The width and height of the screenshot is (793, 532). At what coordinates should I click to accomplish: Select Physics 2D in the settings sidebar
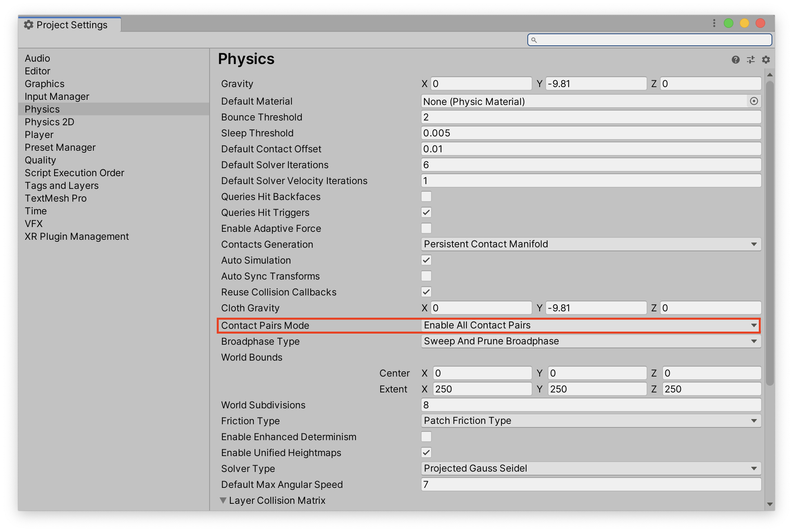point(49,122)
